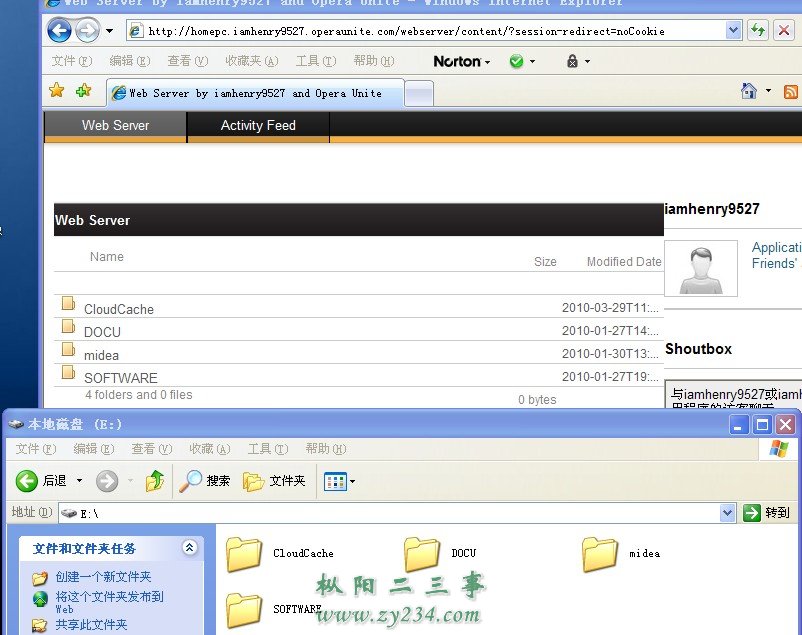Sort listing by Size column header

(545, 262)
